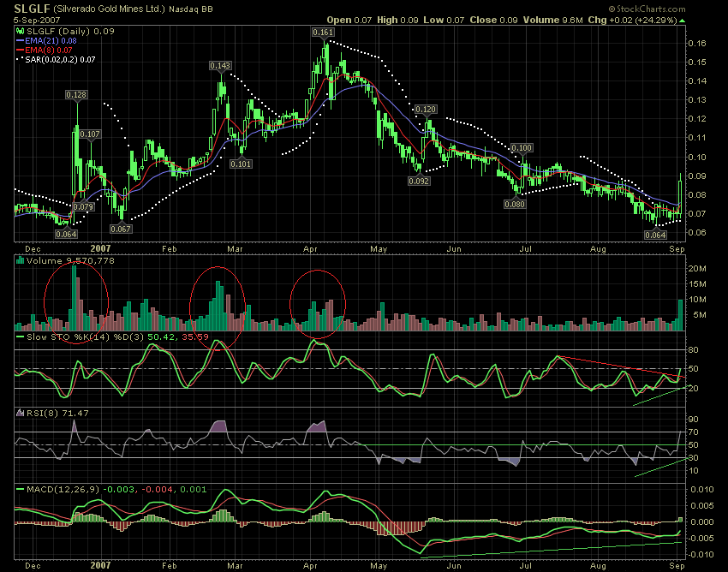The image size is (728, 572).
Task: Click the 0.080 price label
Action: pyautogui.click(x=515, y=204)
